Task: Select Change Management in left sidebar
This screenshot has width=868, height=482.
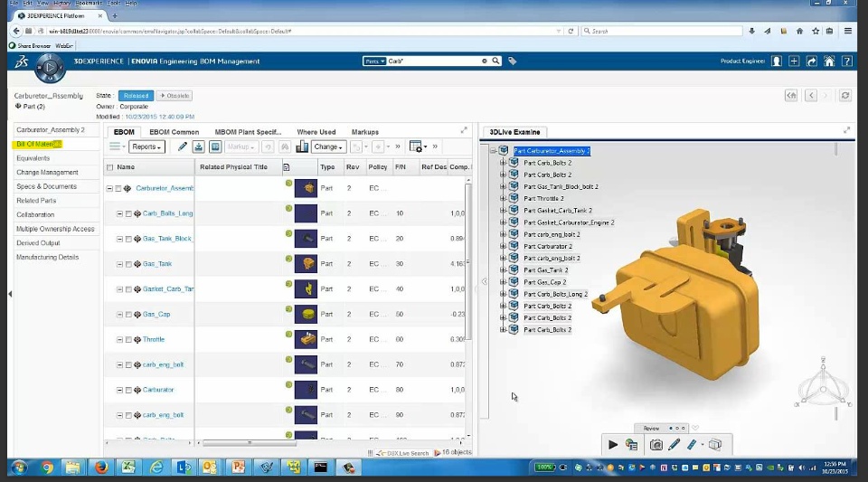Action: 47,172
